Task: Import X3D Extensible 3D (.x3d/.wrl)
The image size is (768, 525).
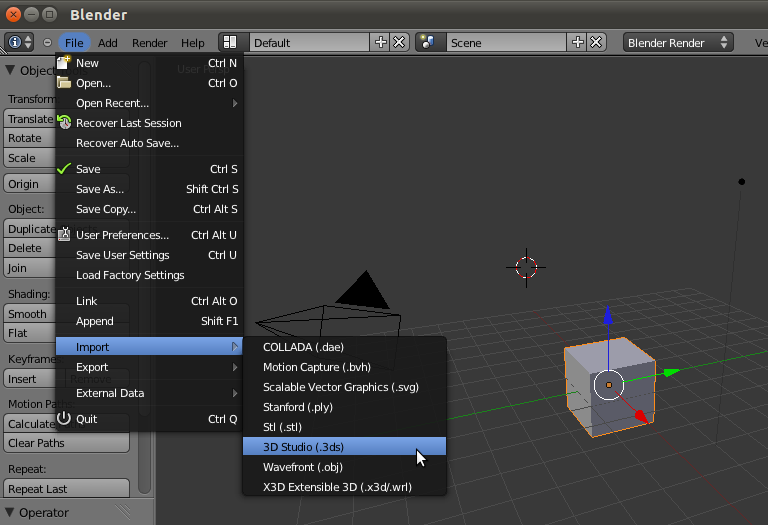Action: [x=345, y=487]
